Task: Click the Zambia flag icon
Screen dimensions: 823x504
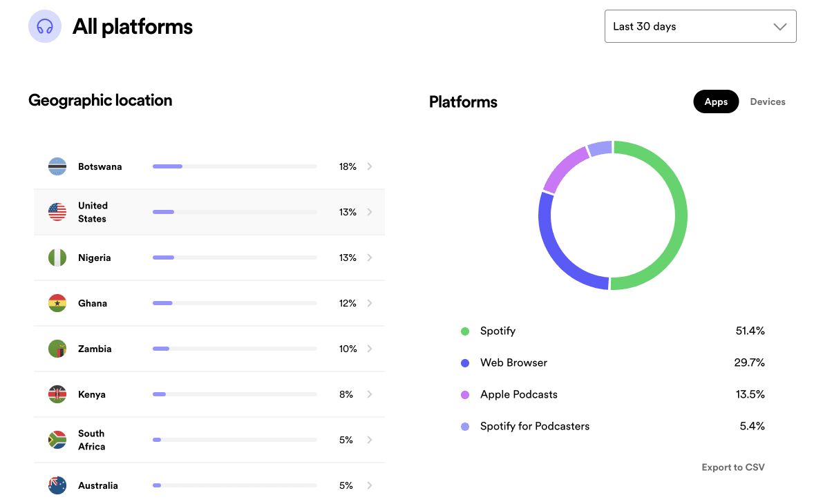Action: coord(57,349)
